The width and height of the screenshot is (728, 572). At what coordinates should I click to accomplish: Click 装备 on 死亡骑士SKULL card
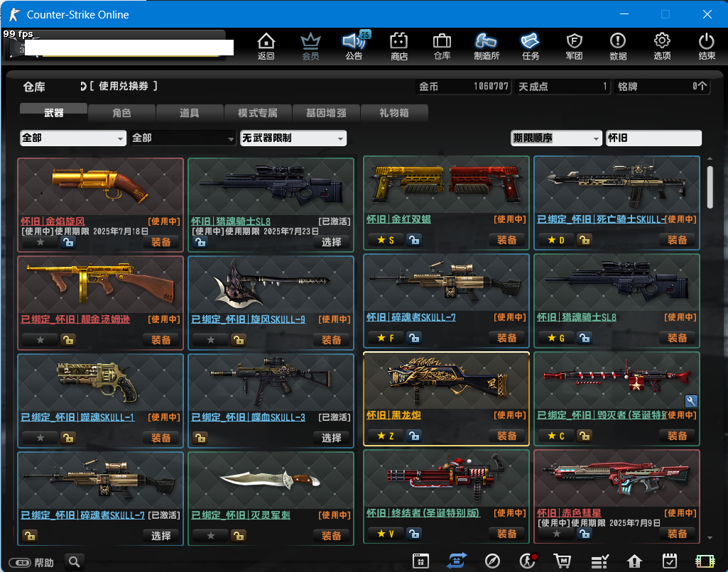click(677, 240)
